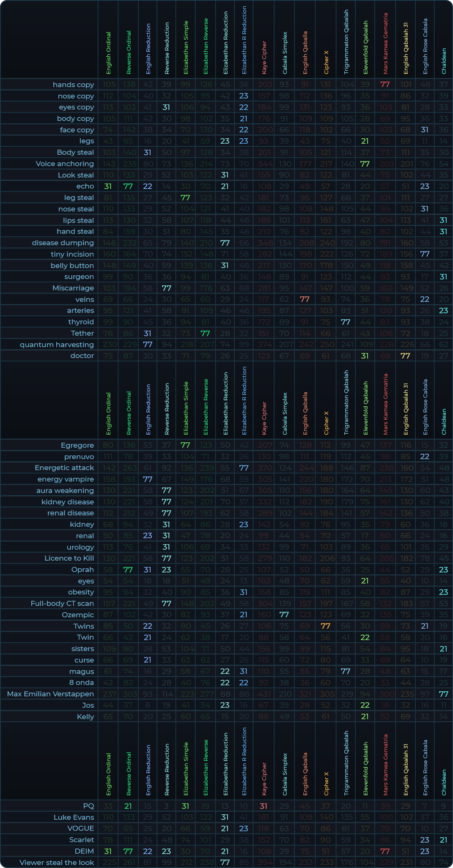Select highlighted 77 in the Ozempic row
The image size is (453, 868).
pos(284,615)
